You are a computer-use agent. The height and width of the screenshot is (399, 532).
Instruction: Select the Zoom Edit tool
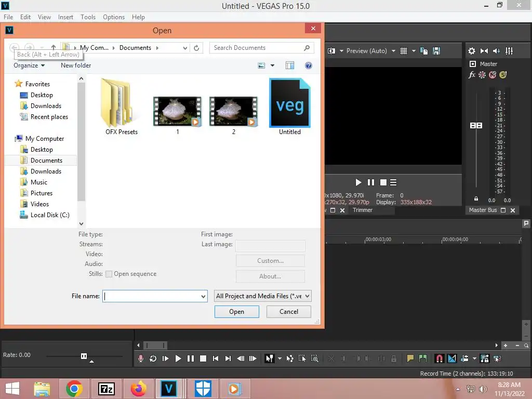coord(314,358)
